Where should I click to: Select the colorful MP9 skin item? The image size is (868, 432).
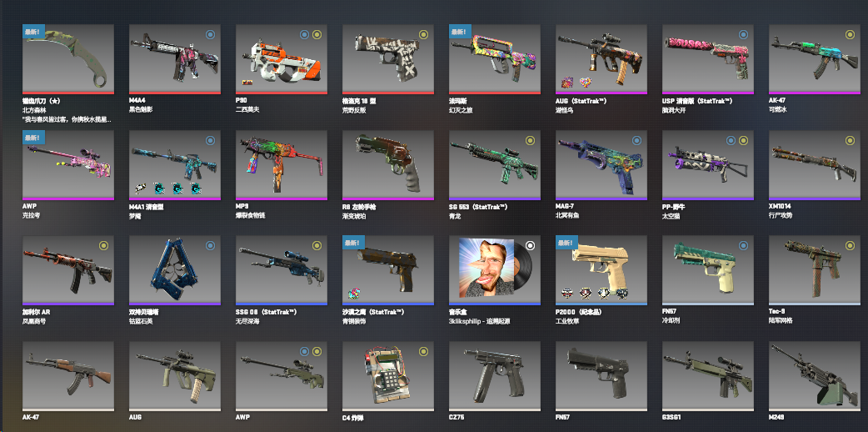[282, 165]
